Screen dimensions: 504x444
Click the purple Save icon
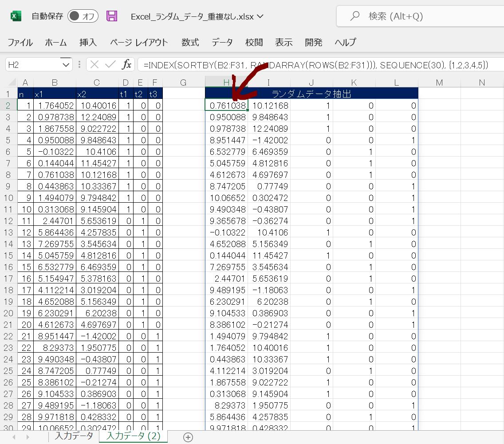[x=112, y=16]
